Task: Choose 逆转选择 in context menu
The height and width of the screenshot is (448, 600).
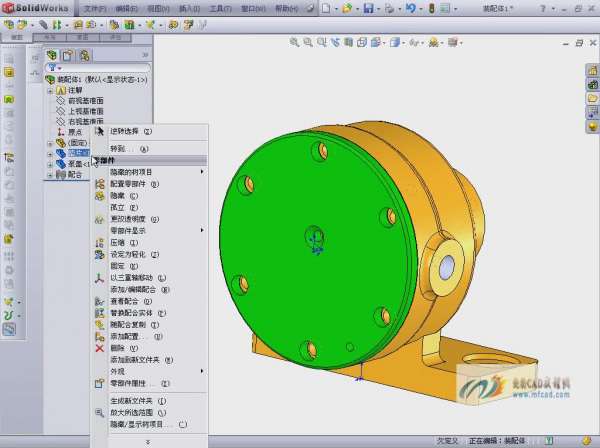Action: point(149,131)
